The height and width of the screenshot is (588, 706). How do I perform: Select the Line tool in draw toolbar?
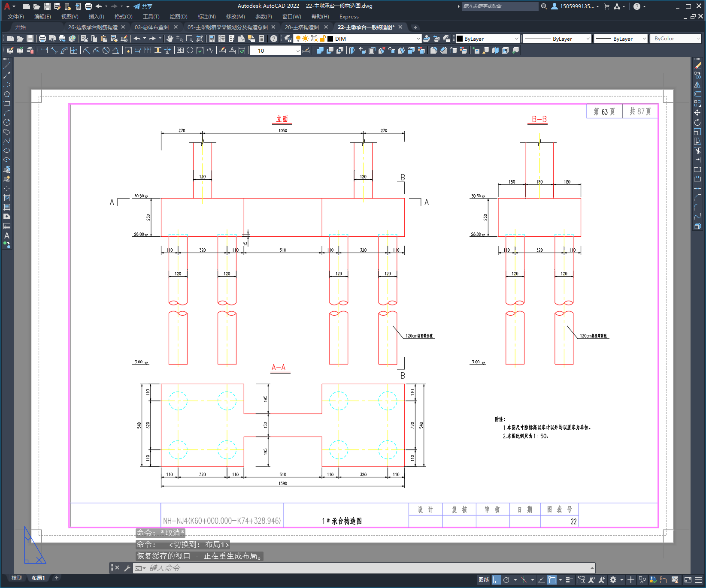[x=7, y=66]
